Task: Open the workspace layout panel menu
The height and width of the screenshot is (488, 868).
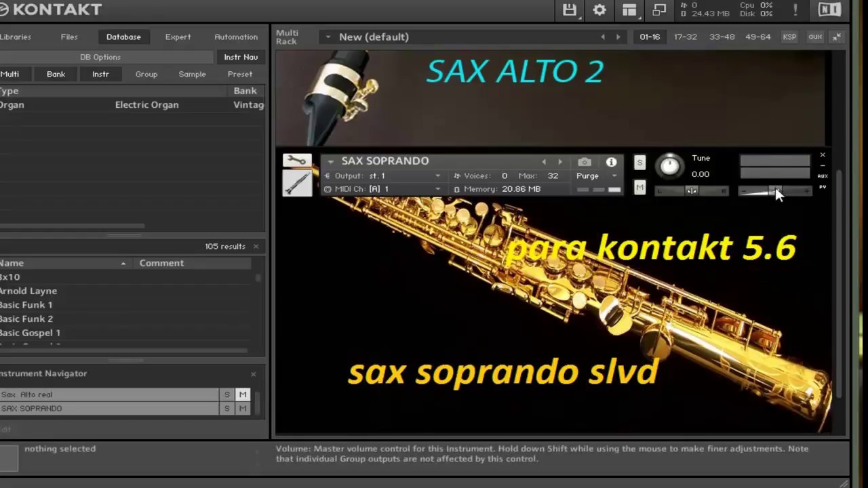Action: coord(629,10)
